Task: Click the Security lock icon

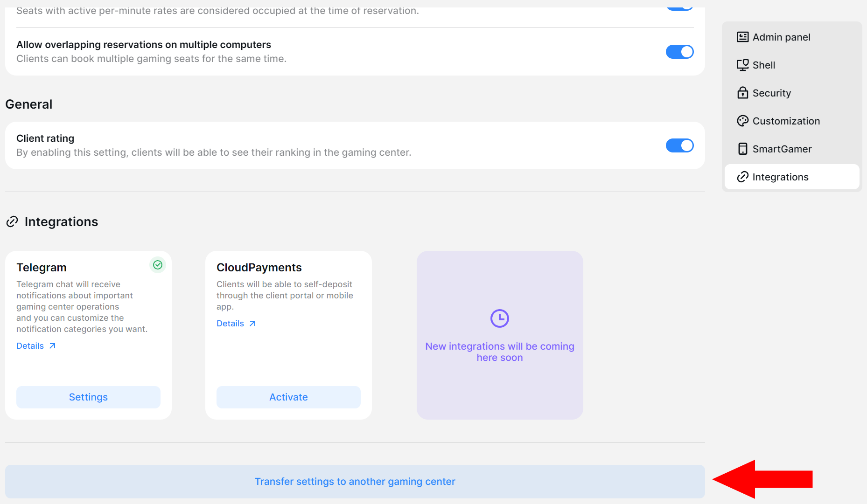Action: tap(742, 93)
